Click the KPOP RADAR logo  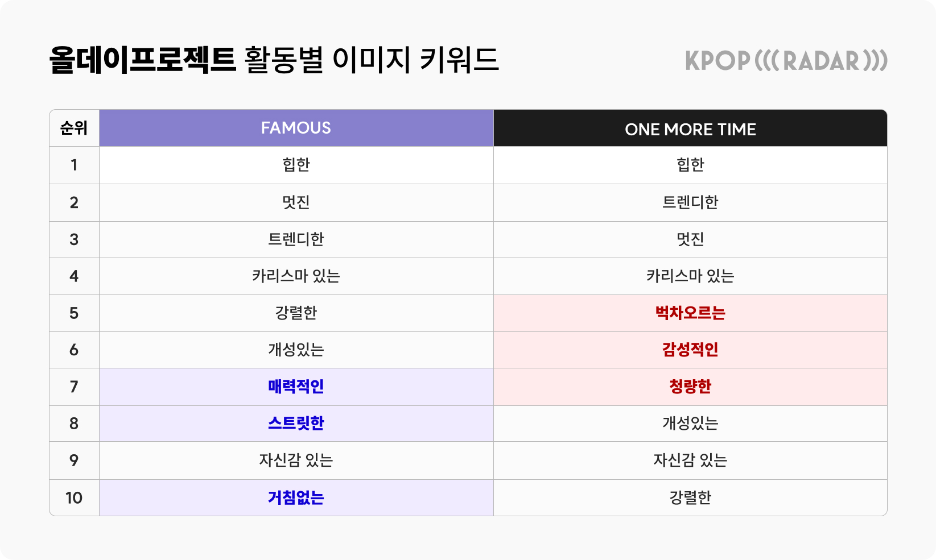tap(786, 61)
